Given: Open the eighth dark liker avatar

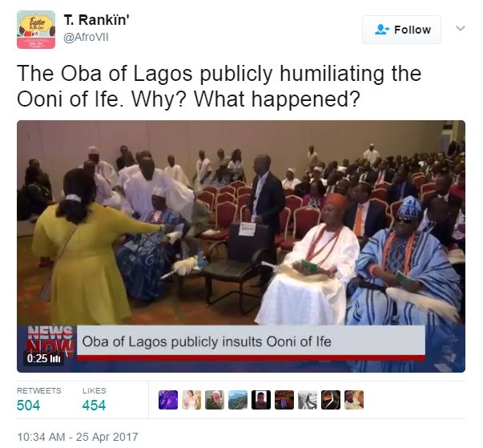Looking at the screenshot, I should (x=331, y=400).
